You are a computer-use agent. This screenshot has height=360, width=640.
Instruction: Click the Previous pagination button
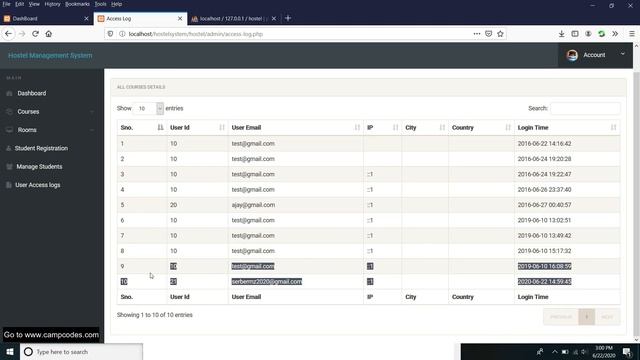561,317
